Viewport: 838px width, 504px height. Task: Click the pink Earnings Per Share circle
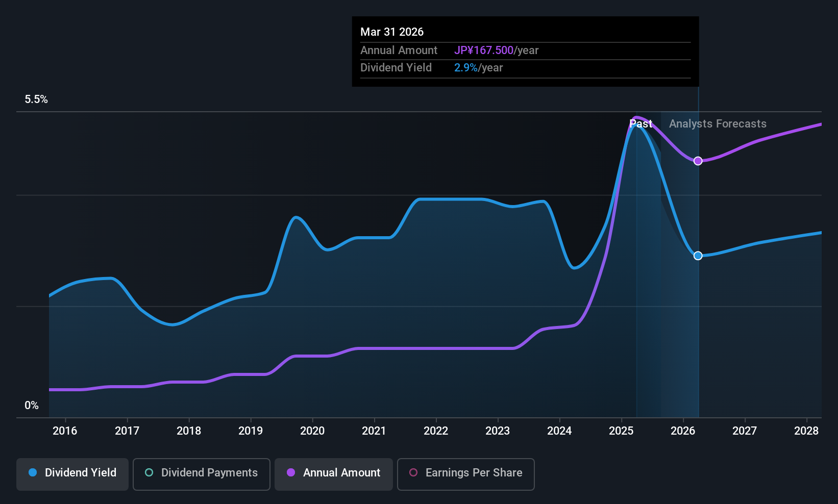413,472
